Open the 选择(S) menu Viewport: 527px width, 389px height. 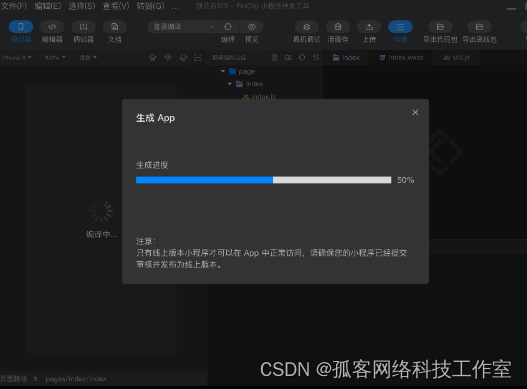[x=82, y=6]
